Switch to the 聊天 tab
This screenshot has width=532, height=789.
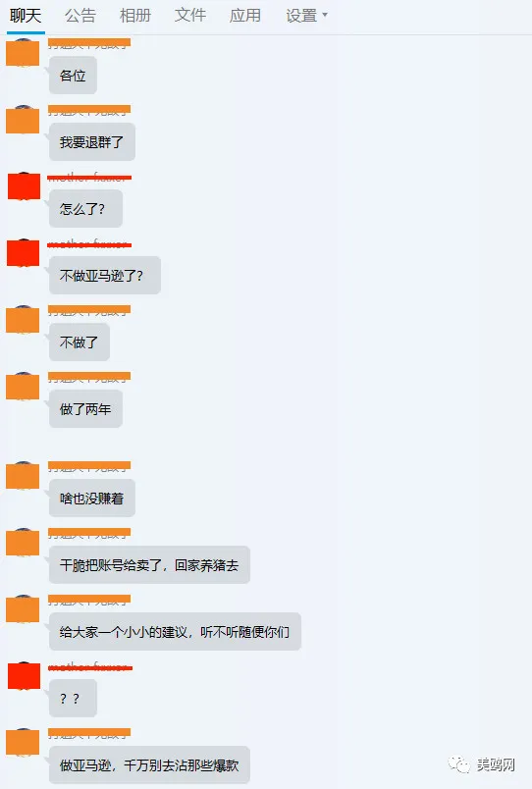(26, 16)
